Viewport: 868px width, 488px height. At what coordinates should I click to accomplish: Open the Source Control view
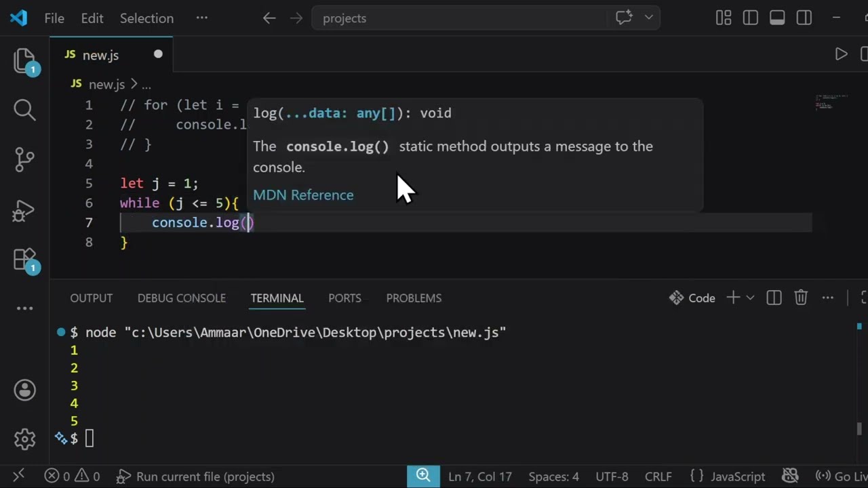click(24, 159)
